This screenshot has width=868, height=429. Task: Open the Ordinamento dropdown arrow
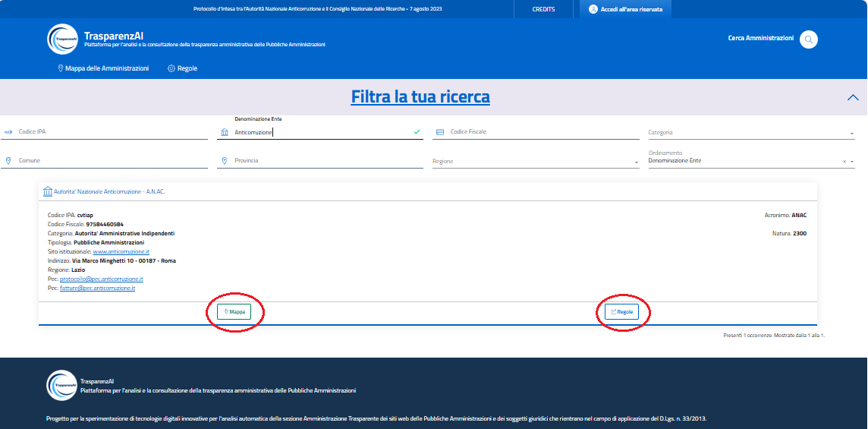click(852, 162)
